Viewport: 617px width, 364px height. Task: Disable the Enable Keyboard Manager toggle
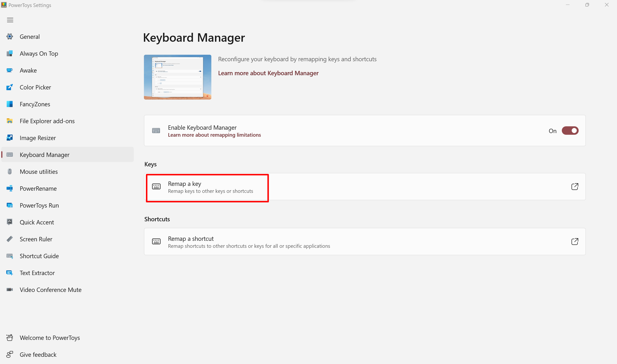[570, 130]
